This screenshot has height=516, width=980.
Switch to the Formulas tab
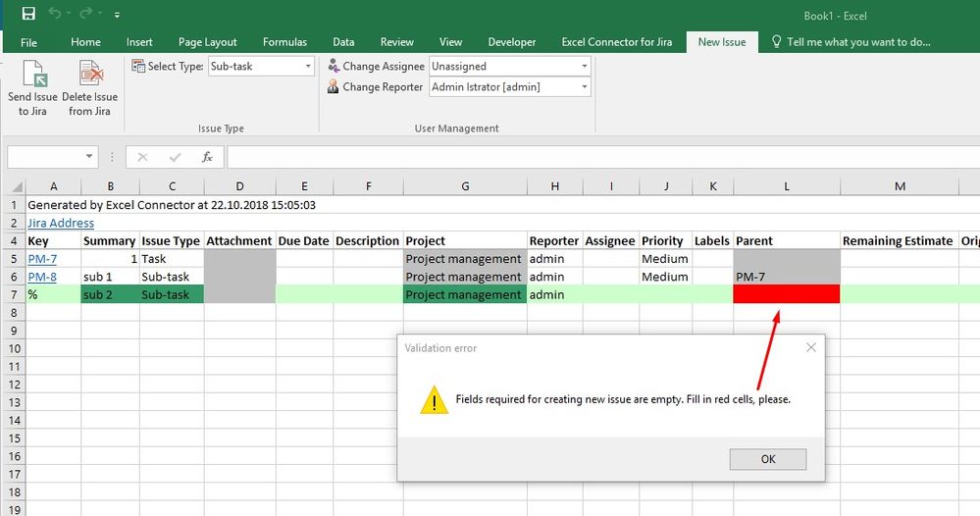pyautogui.click(x=285, y=42)
